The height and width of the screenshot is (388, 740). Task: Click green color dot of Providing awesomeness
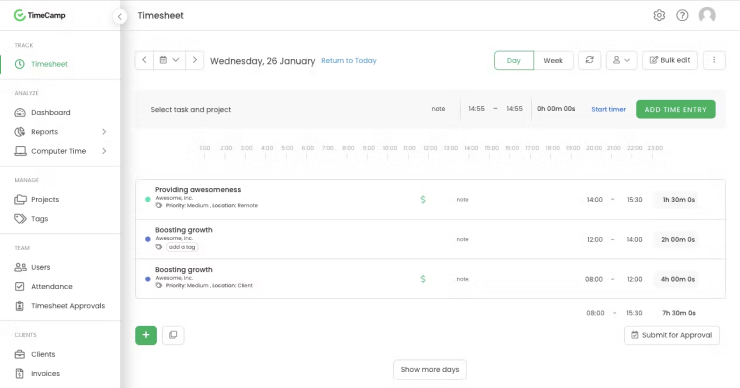click(148, 199)
